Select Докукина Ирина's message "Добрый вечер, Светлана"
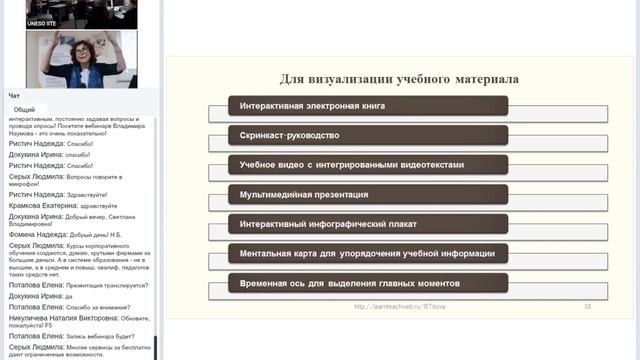 [x=72, y=220]
